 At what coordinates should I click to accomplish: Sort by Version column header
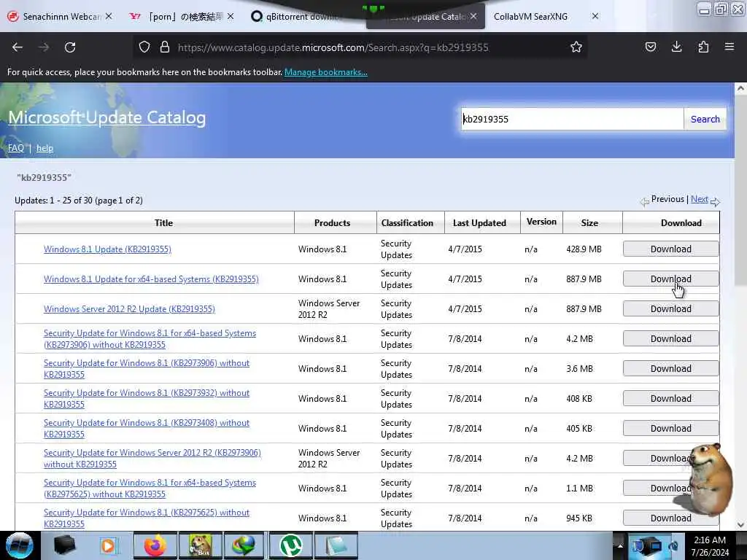tap(541, 222)
